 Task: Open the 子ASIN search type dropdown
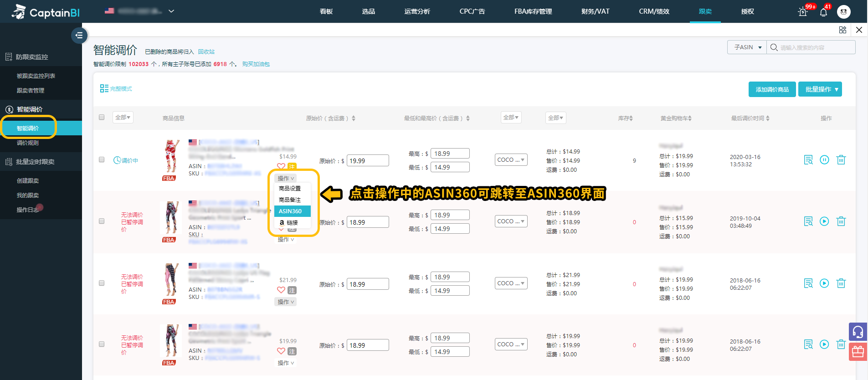pos(747,47)
